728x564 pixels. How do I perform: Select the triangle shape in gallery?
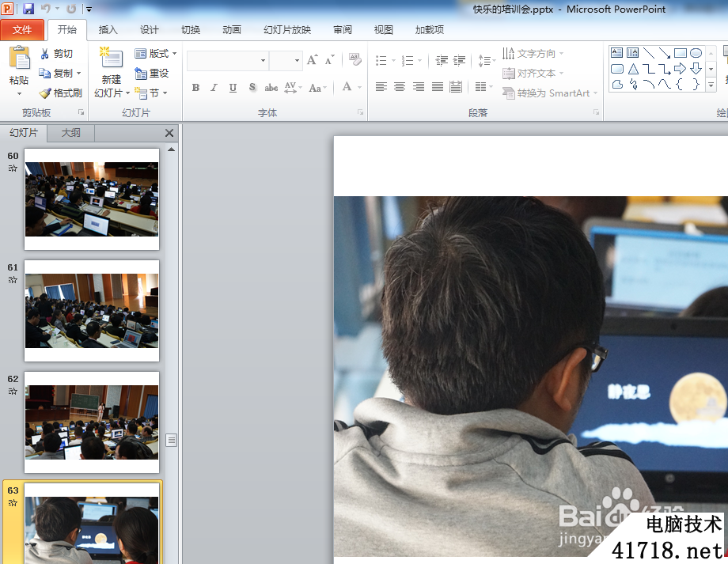633,69
